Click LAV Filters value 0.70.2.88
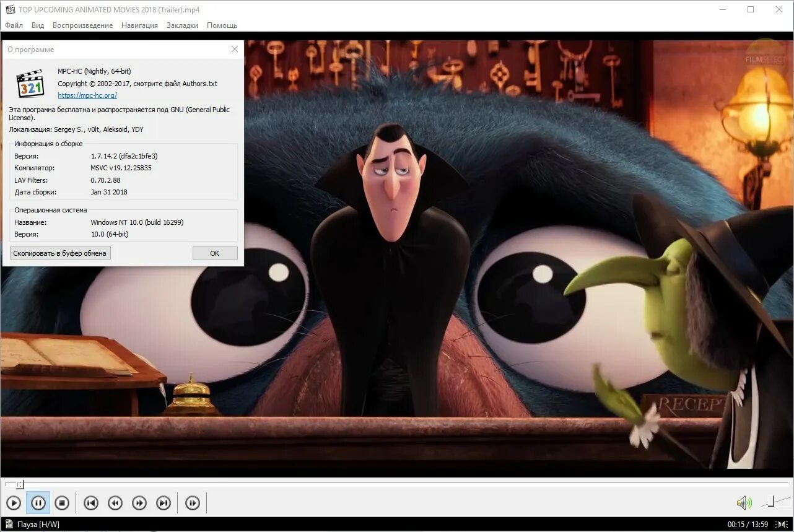The image size is (794, 532). click(106, 180)
